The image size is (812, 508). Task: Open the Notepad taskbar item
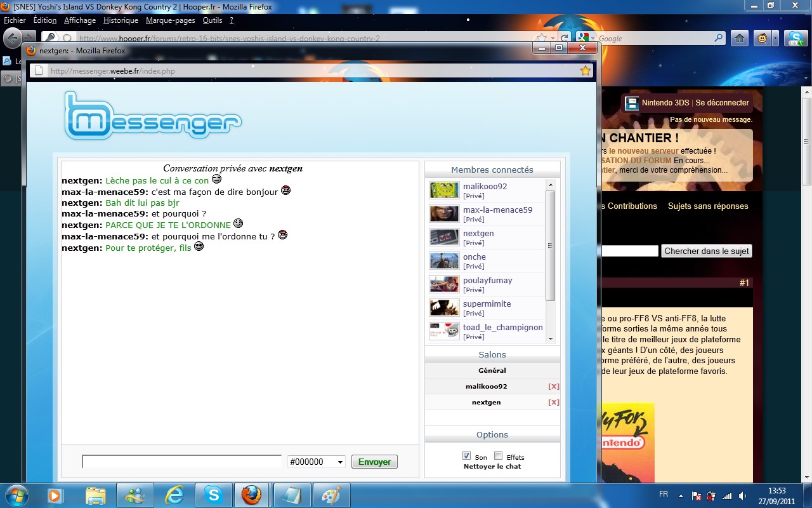[292, 495]
